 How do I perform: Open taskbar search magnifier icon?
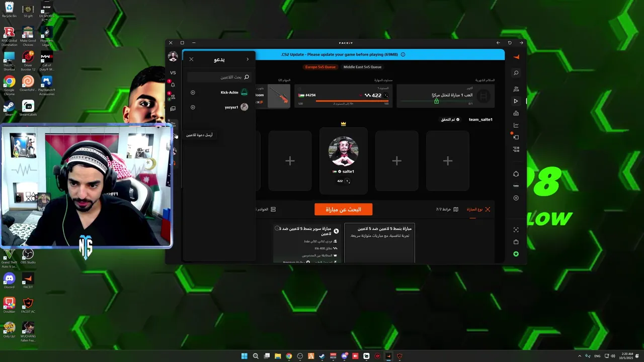[256, 356]
